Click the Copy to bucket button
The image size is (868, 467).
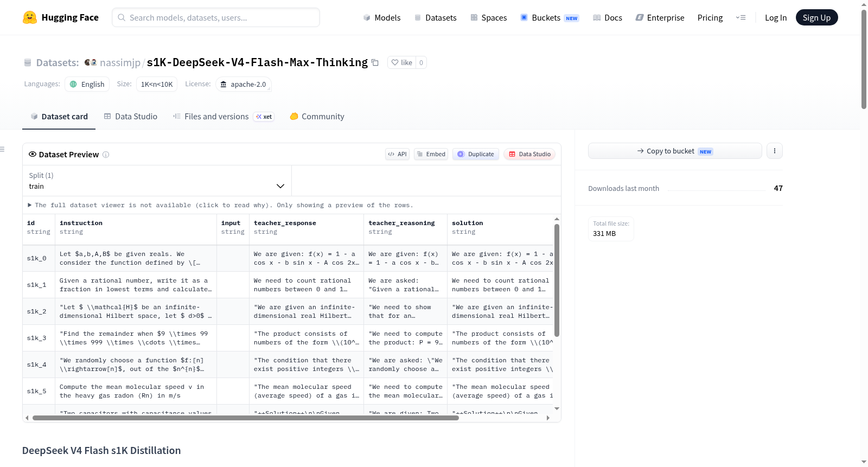(675, 151)
